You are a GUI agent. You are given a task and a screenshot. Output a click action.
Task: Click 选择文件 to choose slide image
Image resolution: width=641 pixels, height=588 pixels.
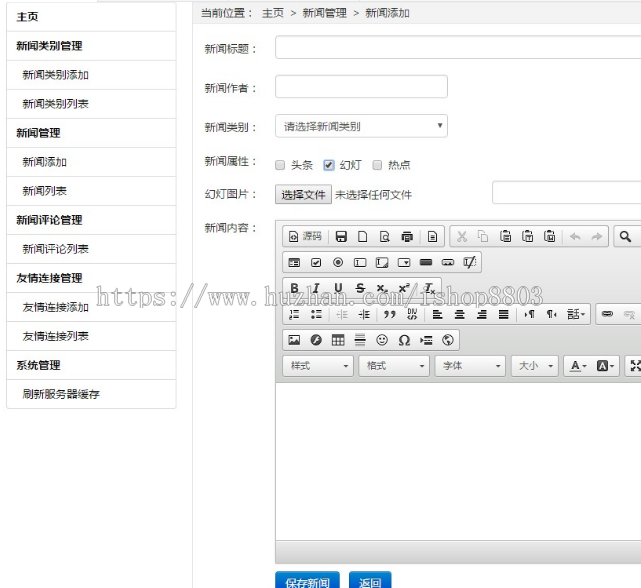[303, 195]
